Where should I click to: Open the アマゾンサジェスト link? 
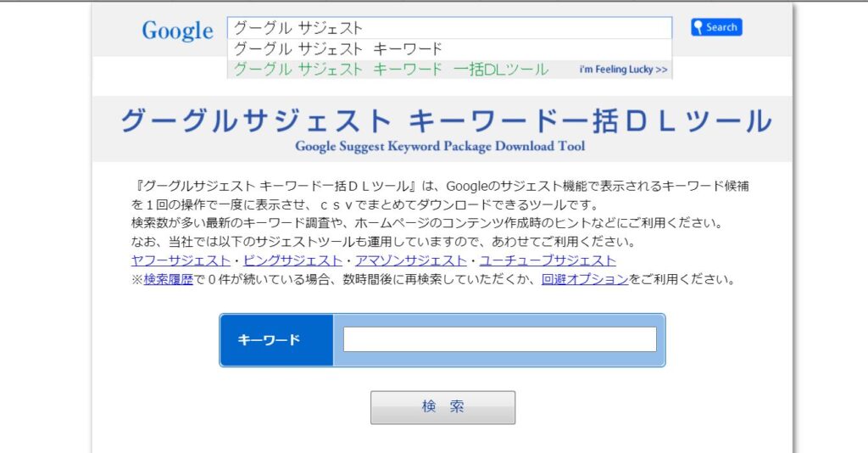(411, 260)
